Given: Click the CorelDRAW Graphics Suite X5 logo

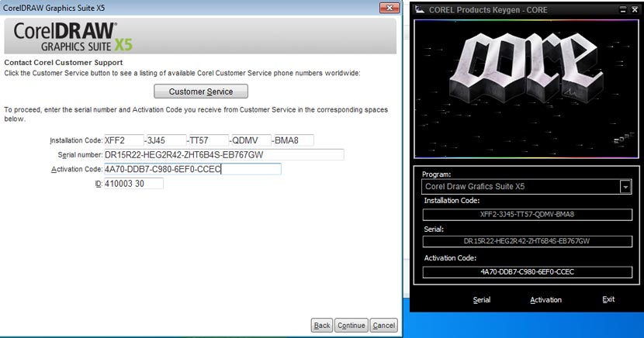Looking at the screenshot, I should 73,37.
